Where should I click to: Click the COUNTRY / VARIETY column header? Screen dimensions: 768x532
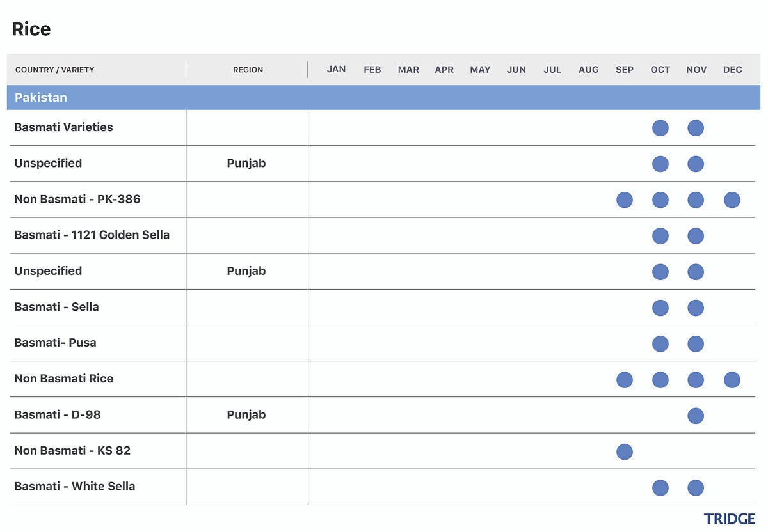54,70
